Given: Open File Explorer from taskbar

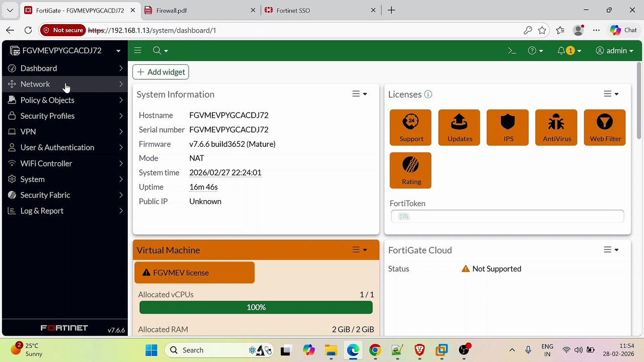Looking at the screenshot, I should click(x=331, y=350).
